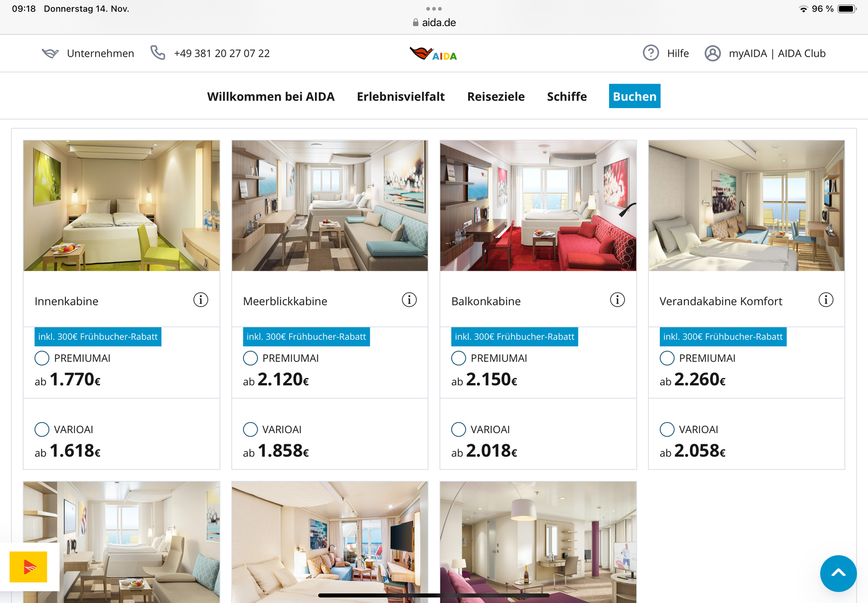Image resolution: width=868 pixels, height=603 pixels.
Task: Open the myAIDA profile icon
Action: pyautogui.click(x=713, y=53)
